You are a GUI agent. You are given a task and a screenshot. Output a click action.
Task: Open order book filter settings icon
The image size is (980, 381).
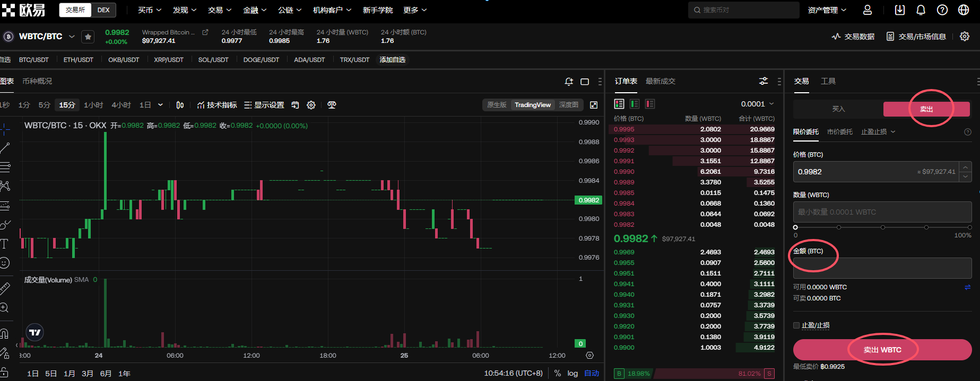tap(764, 81)
